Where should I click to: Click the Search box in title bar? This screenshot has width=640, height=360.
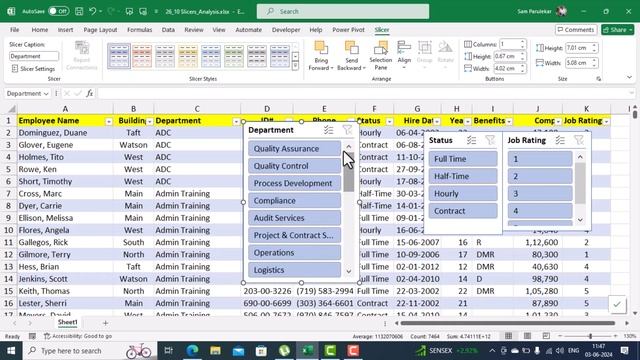pyautogui.click(x=343, y=11)
